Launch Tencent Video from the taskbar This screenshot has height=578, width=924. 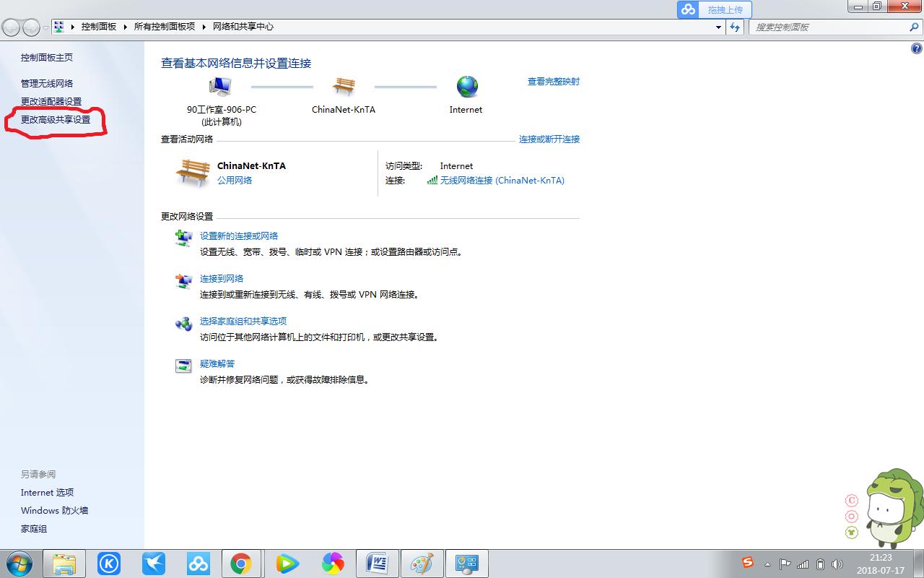[287, 563]
